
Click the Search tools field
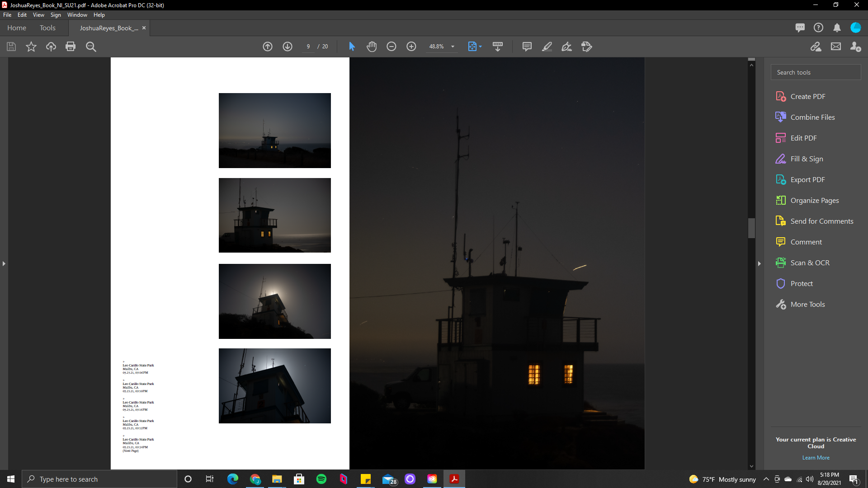coord(816,72)
